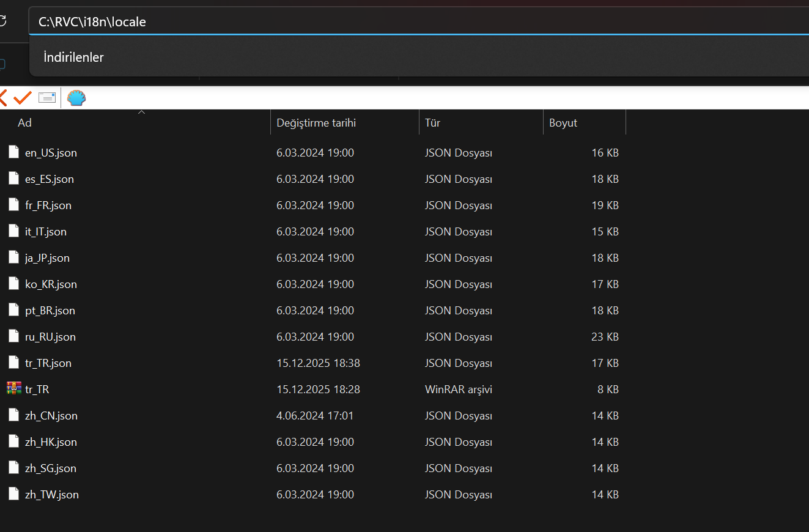809x532 pixels.
Task: Select the file name tr_TR.json
Action: [48, 363]
